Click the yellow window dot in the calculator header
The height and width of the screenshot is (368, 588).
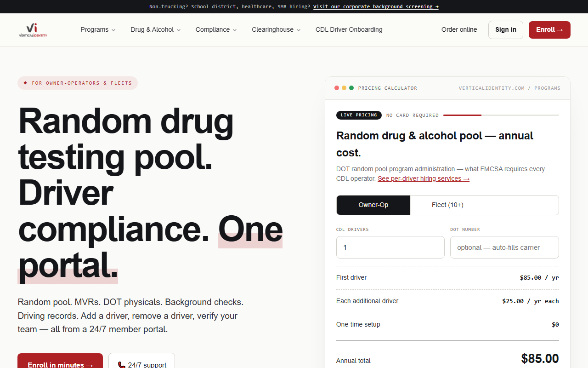coord(344,88)
